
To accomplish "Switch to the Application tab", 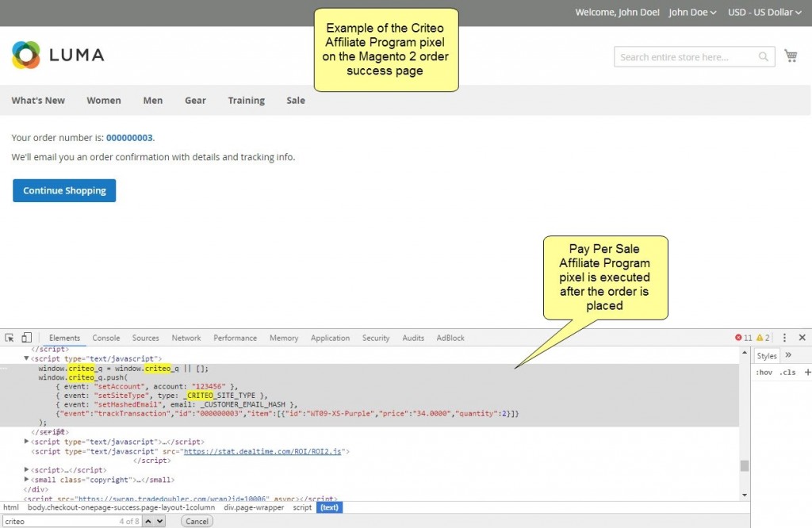I will point(330,338).
